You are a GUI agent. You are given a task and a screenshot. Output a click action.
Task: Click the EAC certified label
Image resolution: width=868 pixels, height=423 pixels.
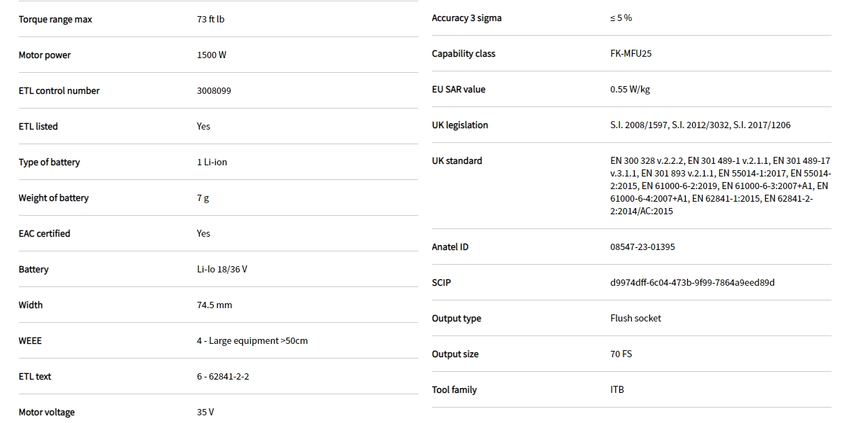pyautogui.click(x=44, y=234)
